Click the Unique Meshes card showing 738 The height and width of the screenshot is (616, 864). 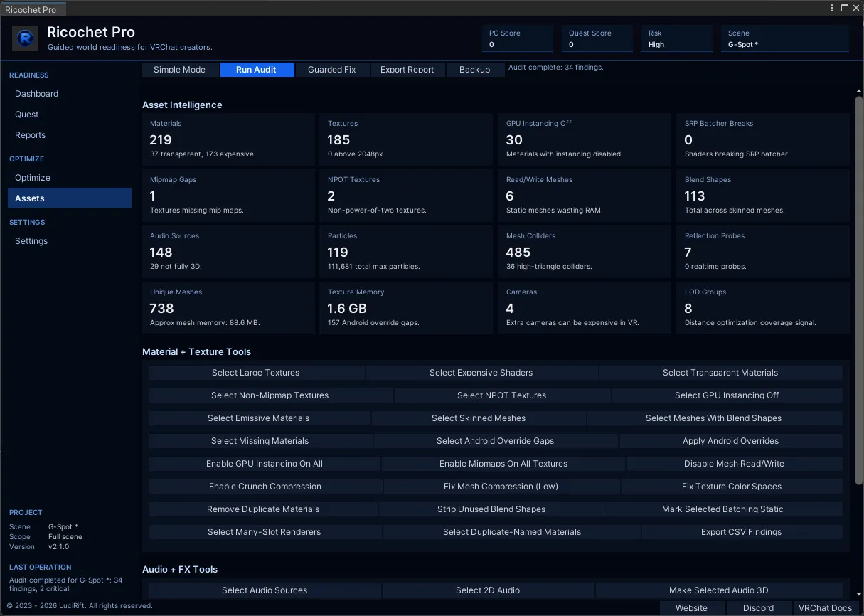click(228, 308)
